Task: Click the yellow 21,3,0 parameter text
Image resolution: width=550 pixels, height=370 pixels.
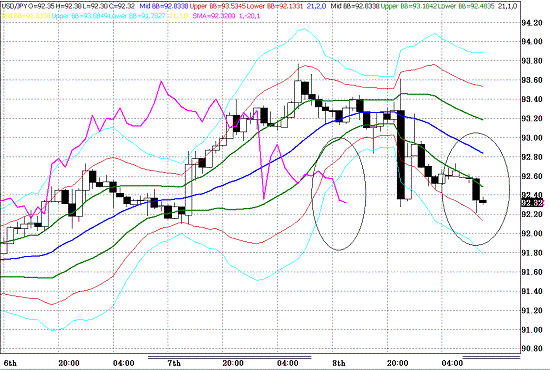Action: point(179,16)
